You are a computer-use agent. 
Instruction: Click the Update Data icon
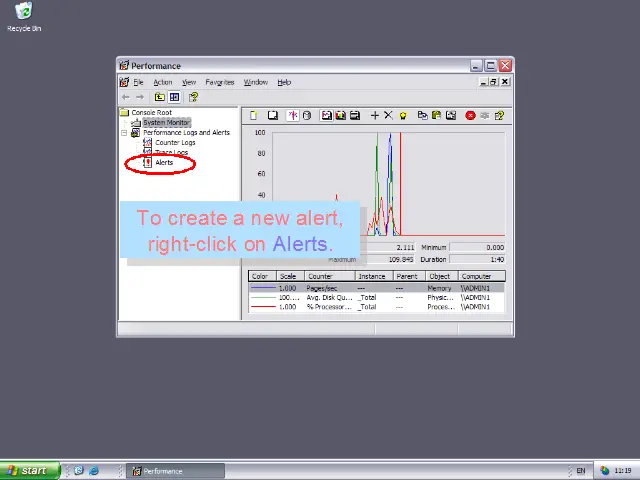(x=484, y=116)
